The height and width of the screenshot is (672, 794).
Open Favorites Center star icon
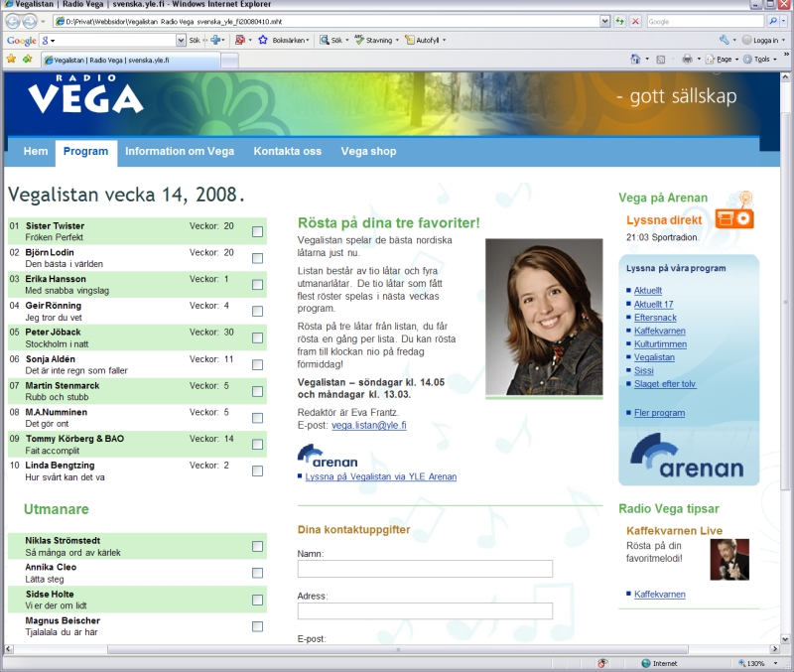coord(11,60)
